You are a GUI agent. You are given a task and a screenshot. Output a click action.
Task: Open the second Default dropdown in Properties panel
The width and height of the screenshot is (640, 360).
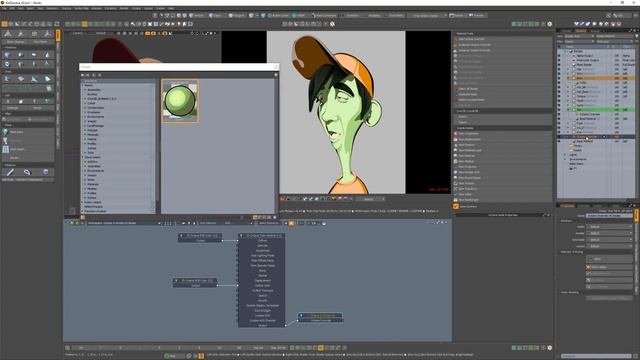tap(609, 233)
